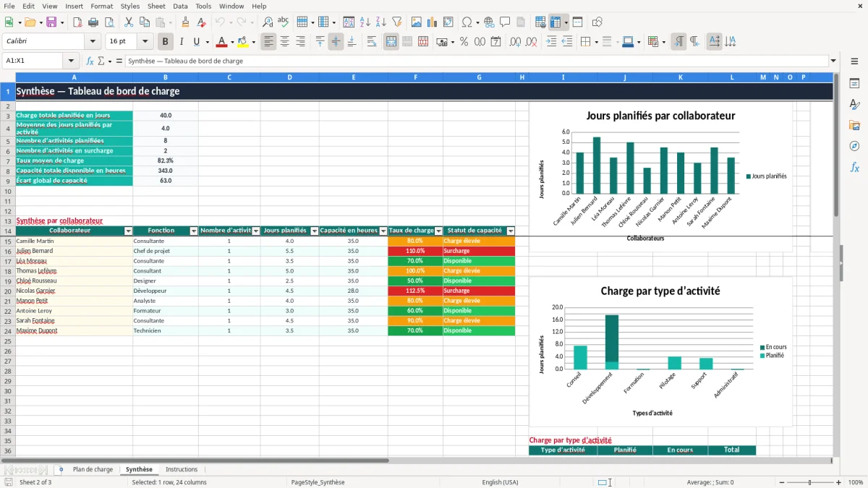
Task: Toggle Wrap Text
Action: coord(372,42)
